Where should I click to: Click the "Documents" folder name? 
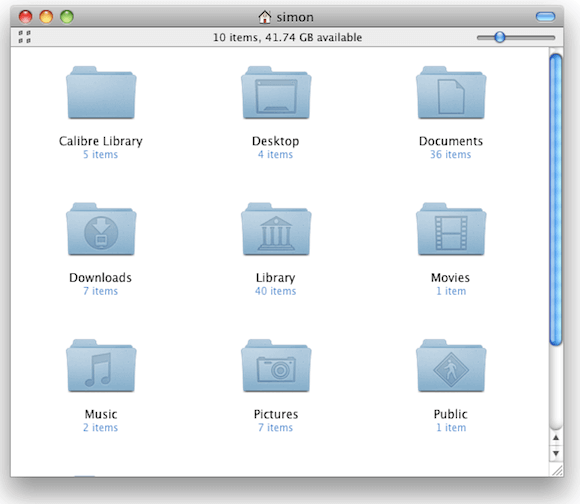coord(451,141)
